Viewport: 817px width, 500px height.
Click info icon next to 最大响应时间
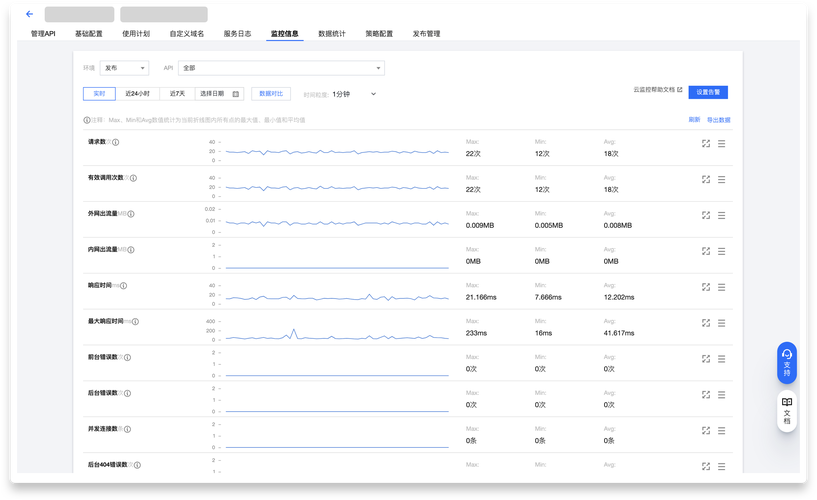(135, 322)
